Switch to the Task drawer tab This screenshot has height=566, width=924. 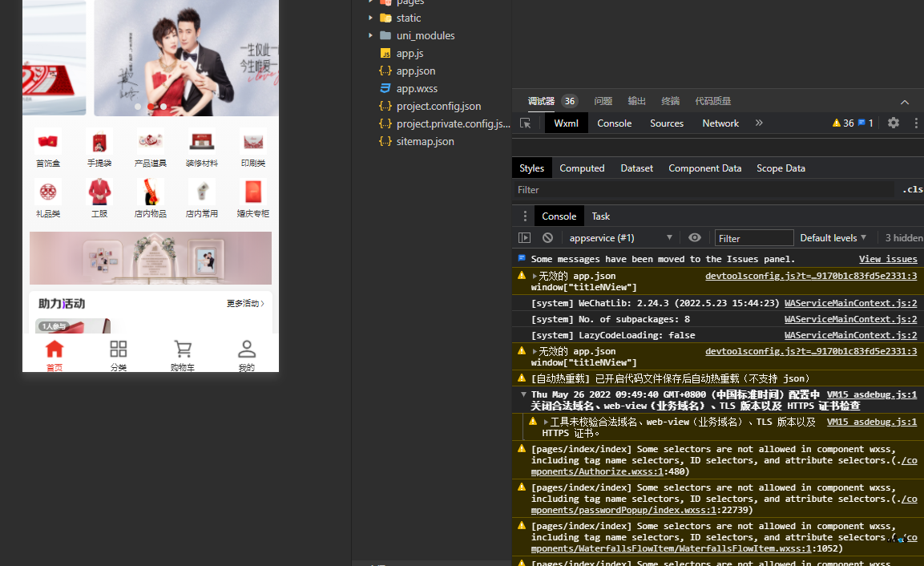click(600, 216)
